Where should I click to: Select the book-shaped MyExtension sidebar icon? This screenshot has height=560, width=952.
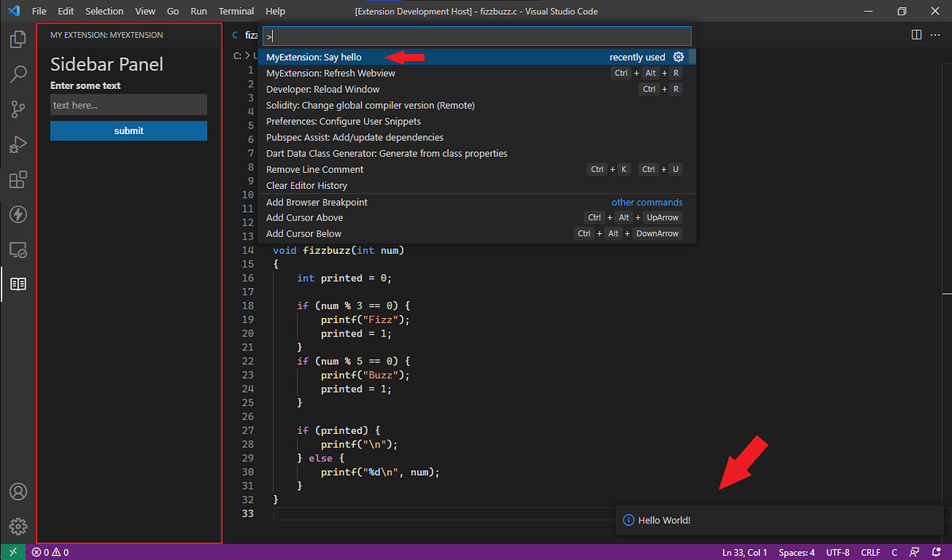(x=17, y=284)
